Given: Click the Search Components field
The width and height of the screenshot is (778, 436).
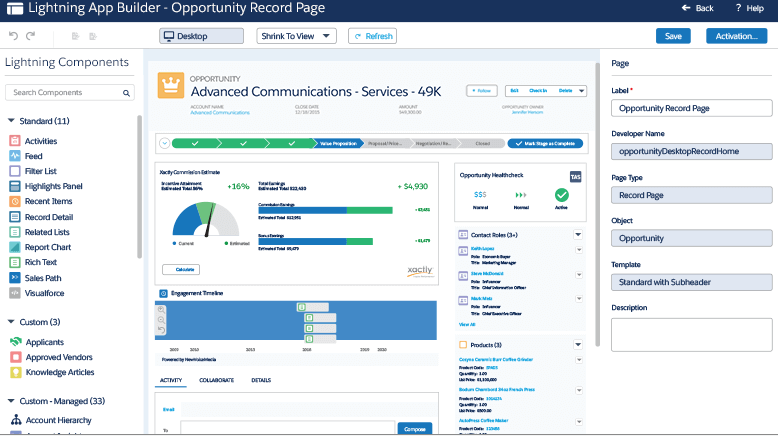Looking at the screenshot, I should [69, 93].
